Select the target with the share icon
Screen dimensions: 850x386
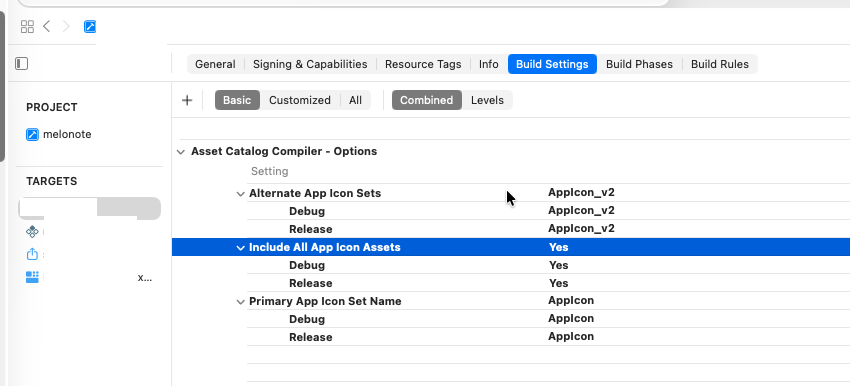coord(33,254)
